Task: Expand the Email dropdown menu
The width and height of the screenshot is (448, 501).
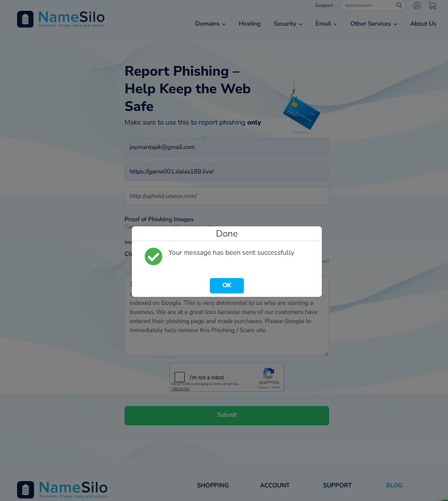Action: (x=326, y=24)
